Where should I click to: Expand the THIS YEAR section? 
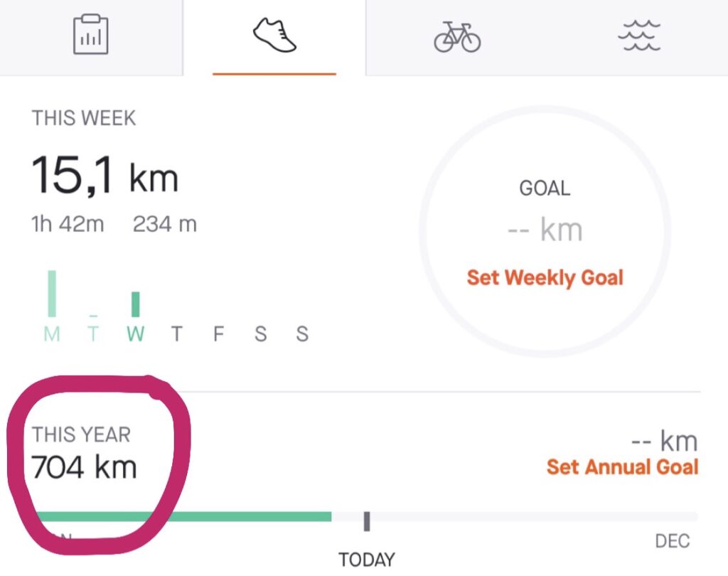click(82, 434)
